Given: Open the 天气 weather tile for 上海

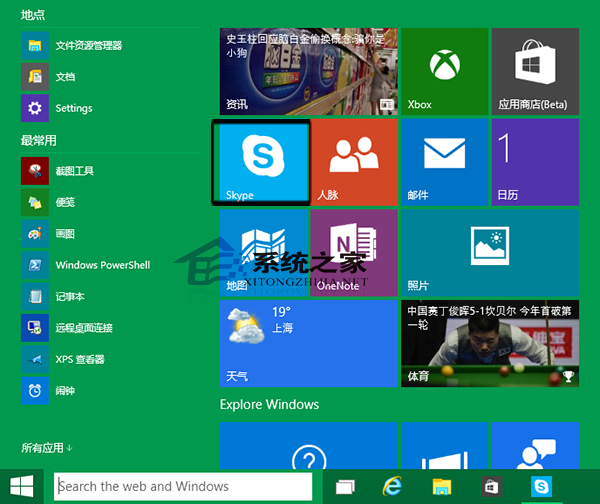Looking at the screenshot, I should (308, 343).
